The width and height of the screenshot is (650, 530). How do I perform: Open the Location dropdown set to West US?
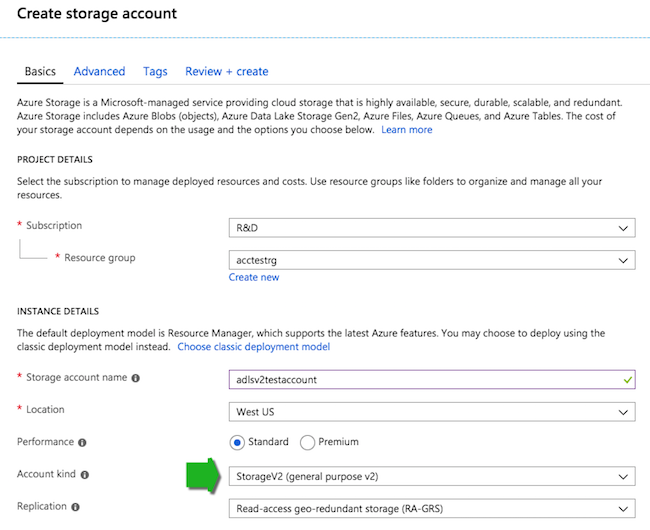pyautogui.click(x=431, y=411)
